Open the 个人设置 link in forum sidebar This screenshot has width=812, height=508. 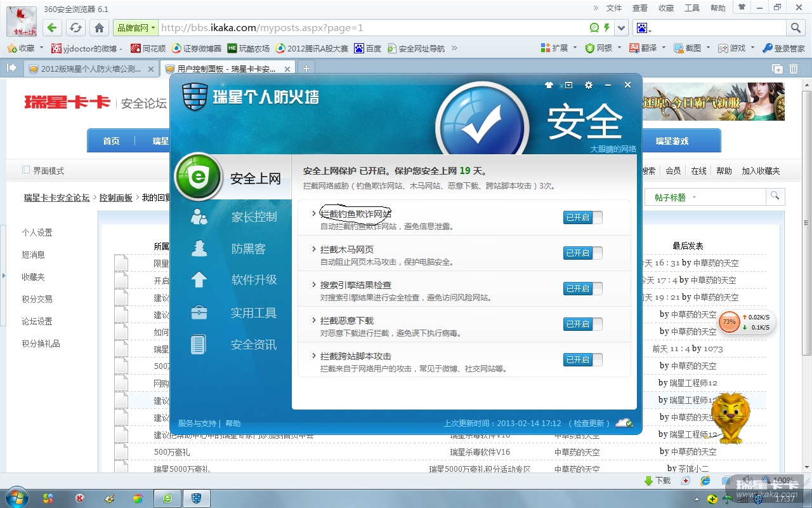point(37,232)
